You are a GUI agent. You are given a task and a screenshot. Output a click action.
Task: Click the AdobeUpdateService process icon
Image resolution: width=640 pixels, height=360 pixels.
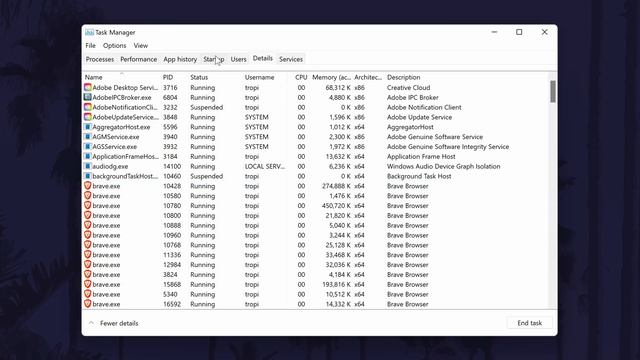point(87,117)
